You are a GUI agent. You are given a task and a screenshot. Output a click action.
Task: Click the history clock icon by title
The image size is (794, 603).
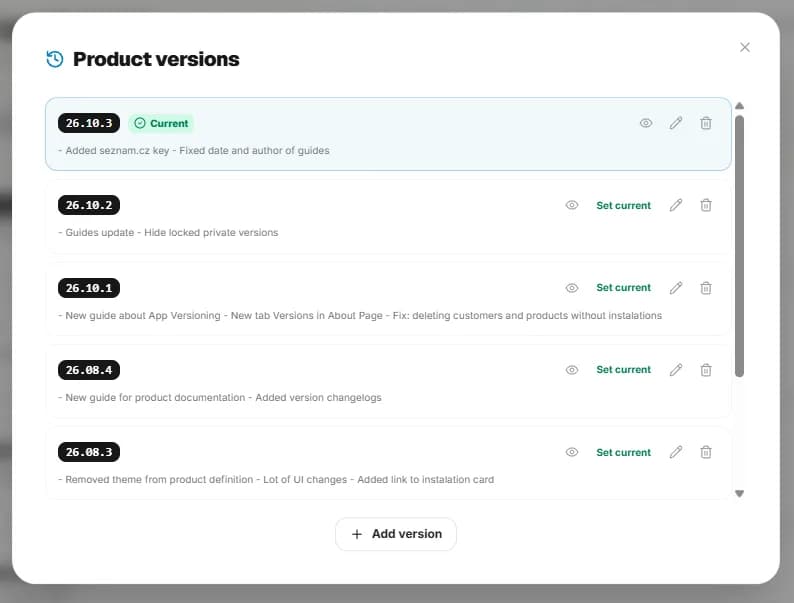[55, 59]
